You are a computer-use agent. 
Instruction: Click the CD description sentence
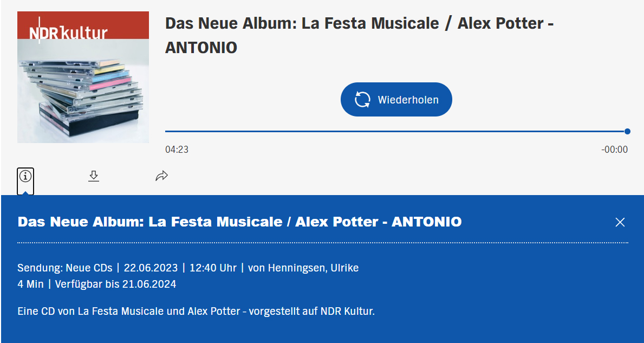[196, 311]
